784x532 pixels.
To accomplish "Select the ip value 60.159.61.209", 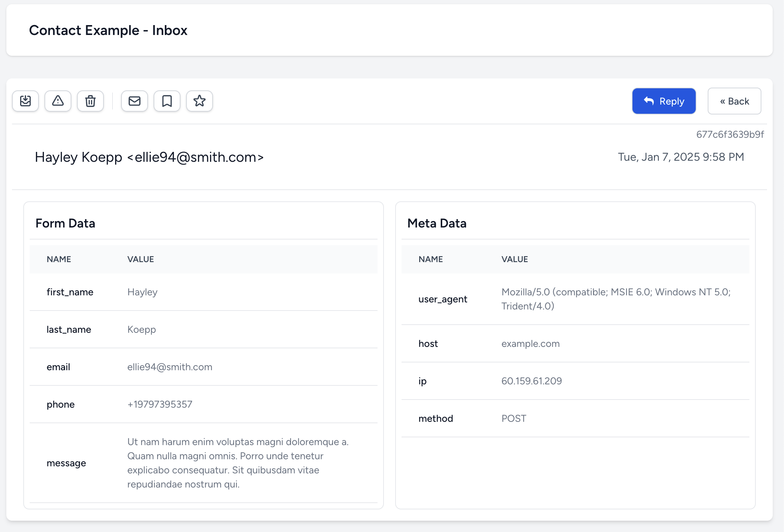I will 531,381.
